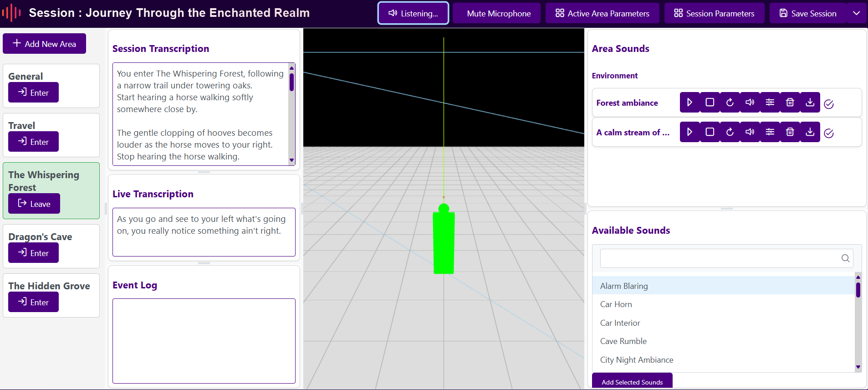
Task: Expand the Save Session dropdown arrow
Action: coord(856,13)
